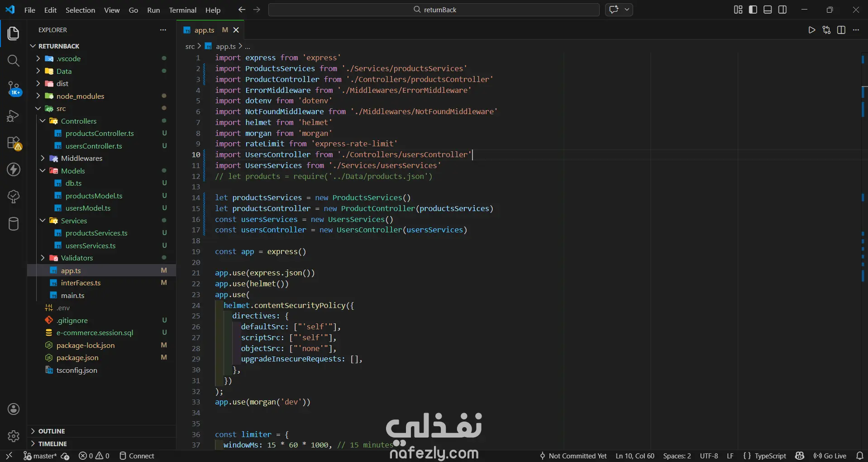
Task: Synchronize changes icon beside master branch
Action: pos(65,456)
